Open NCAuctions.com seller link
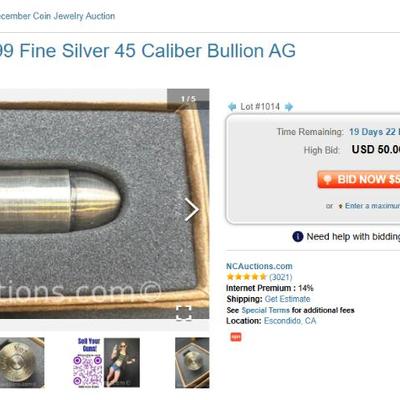 [x=259, y=266]
